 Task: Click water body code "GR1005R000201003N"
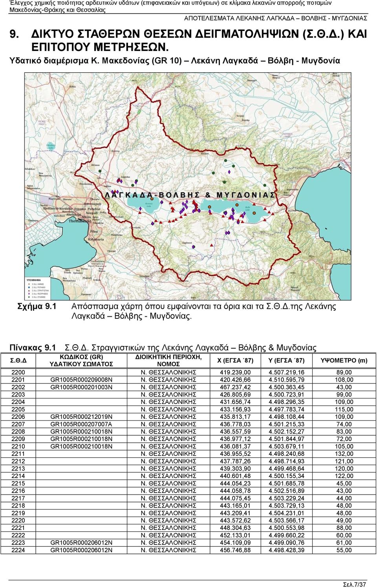pos(81,387)
